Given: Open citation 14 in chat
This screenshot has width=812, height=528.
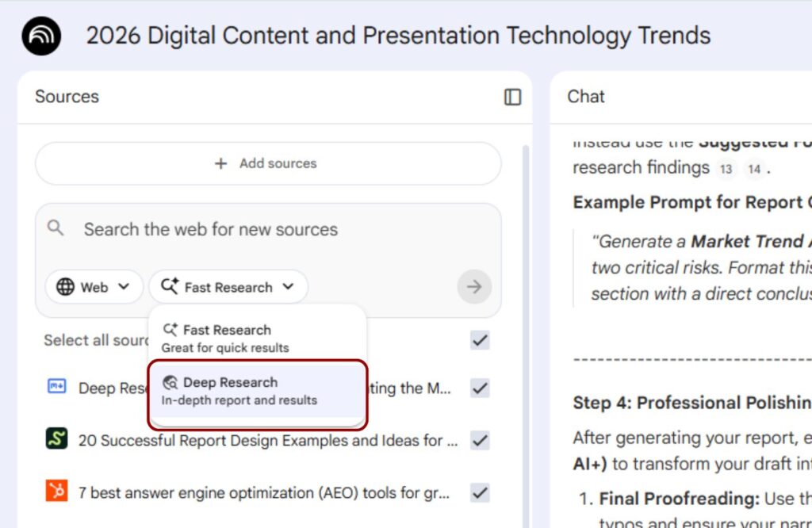Looking at the screenshot, I should (753, 168).
